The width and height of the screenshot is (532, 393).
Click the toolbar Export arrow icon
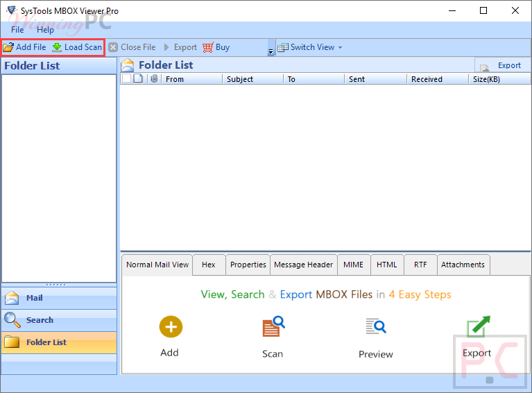click(166, 47)
